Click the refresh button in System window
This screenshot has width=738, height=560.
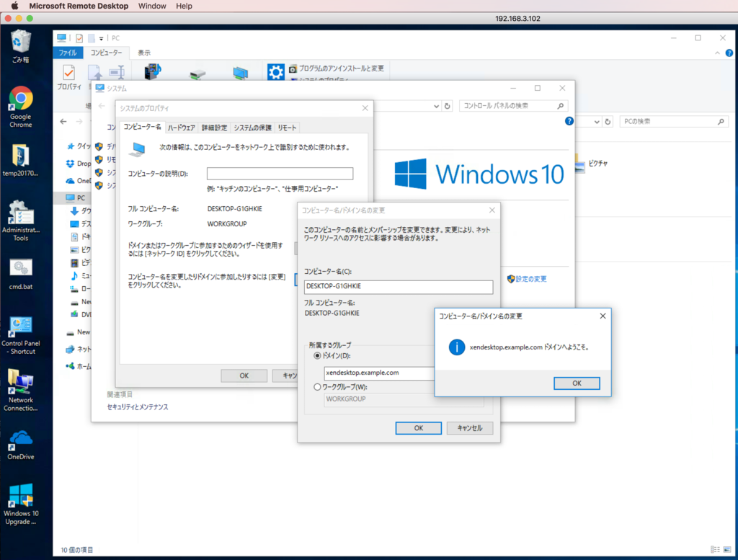[x=447, y=106]
